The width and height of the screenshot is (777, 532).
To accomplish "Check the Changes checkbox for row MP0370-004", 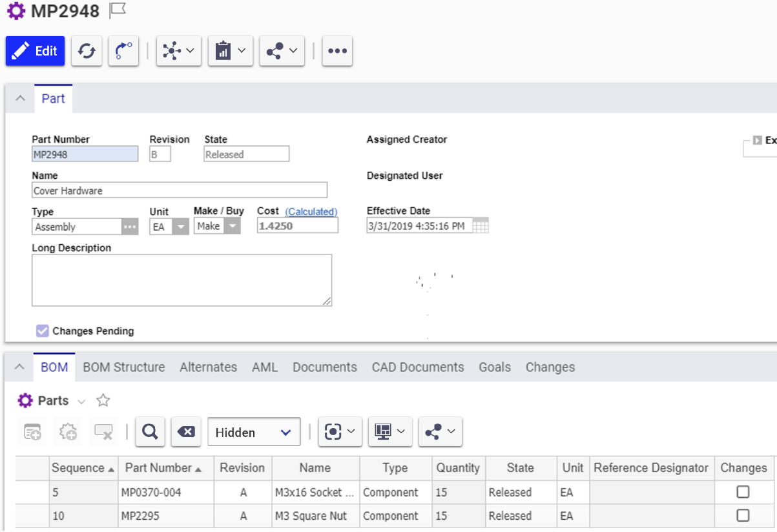I will coord(743,492).
